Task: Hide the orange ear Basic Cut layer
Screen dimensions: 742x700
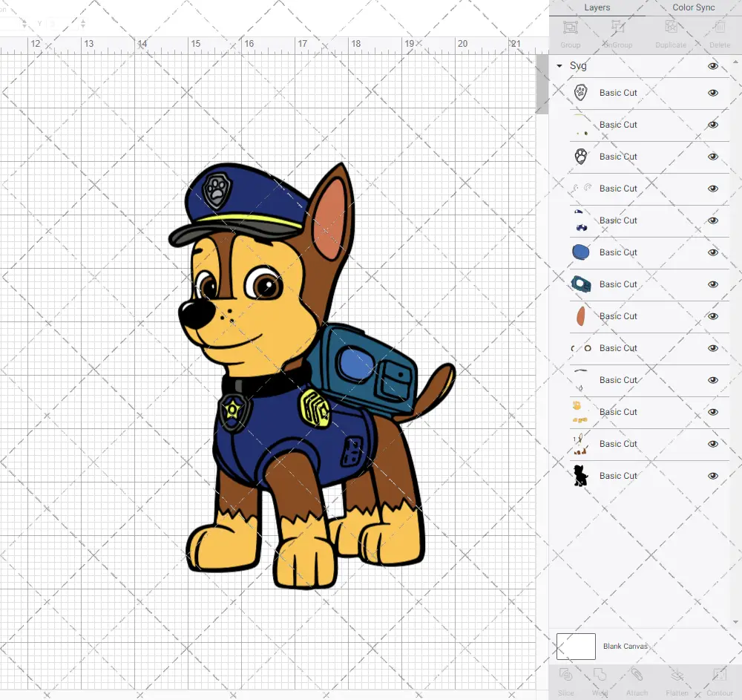Action: click(x=712, y=316)
